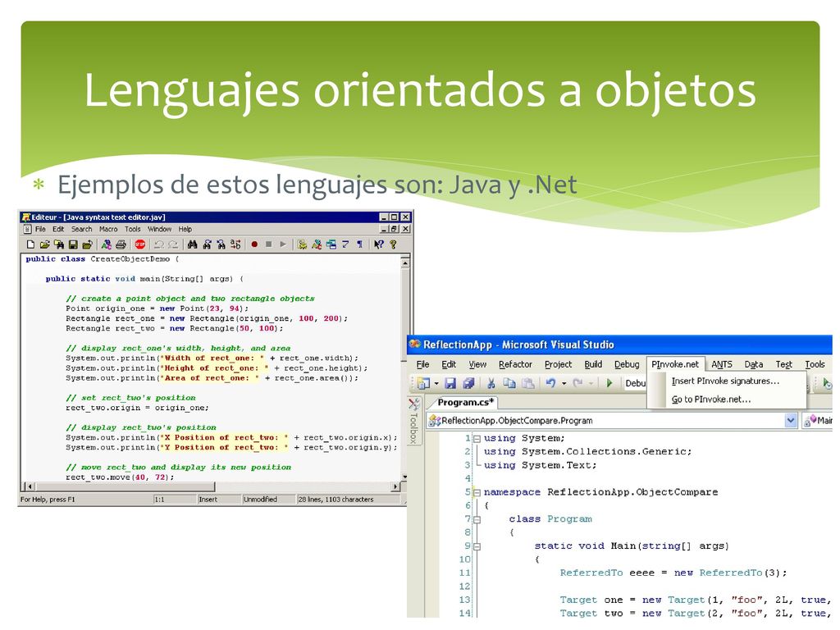Open the Help menu in Editeur
840x630 pixels.
[x=185, y=229]
